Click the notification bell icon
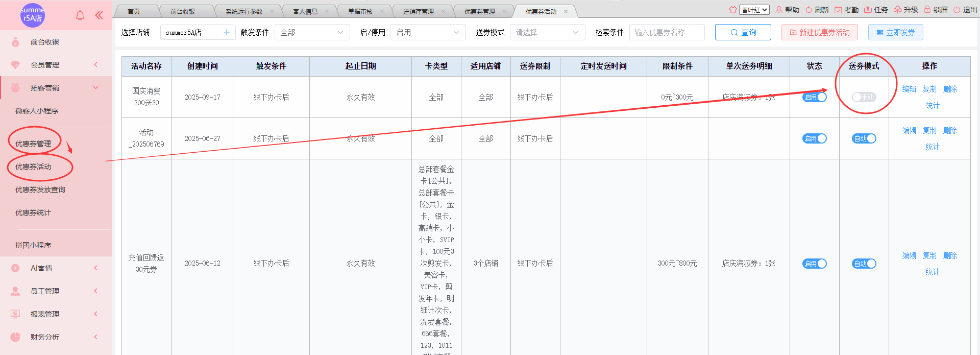This screenshot has width=980, height=355. [x=80, y=15]
